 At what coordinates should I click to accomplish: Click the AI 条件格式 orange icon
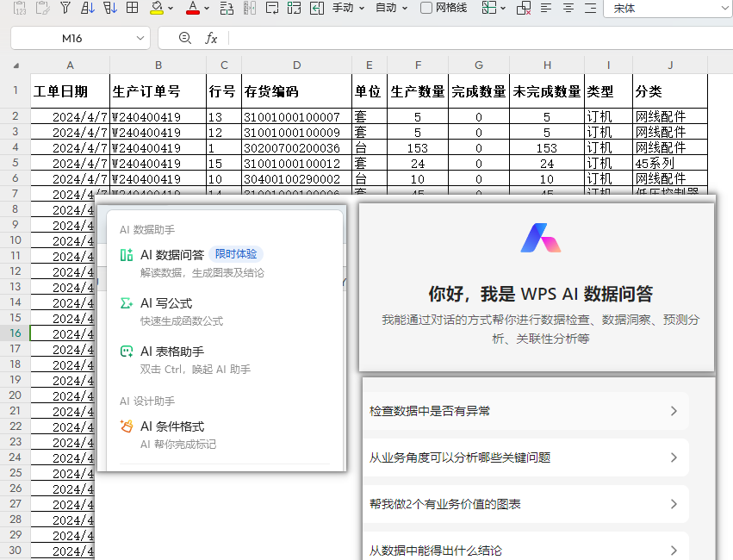127,426
